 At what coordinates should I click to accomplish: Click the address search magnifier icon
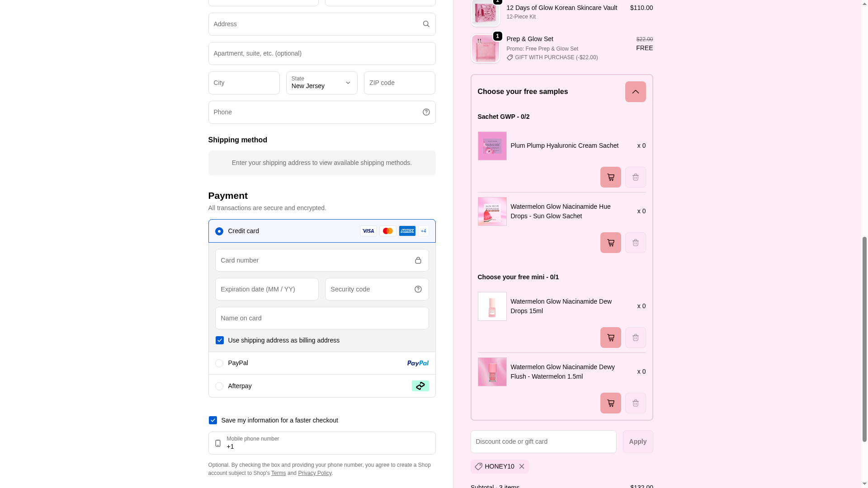tap(426, 24)
